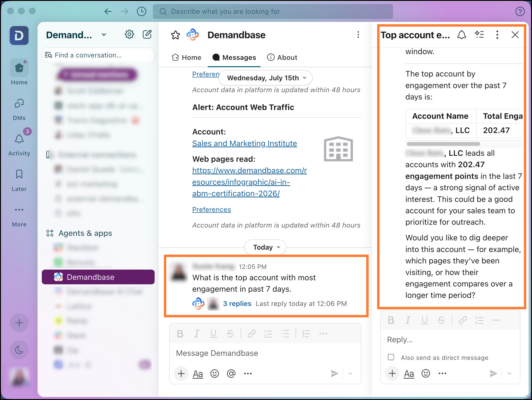
Task: Open workspace settings gear icon
Action: tap(129, 35)
